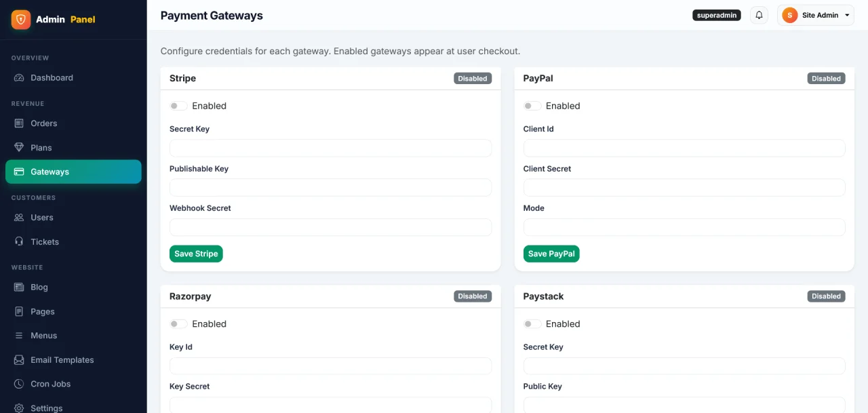Click the Save PayPal button

[551, 254]
